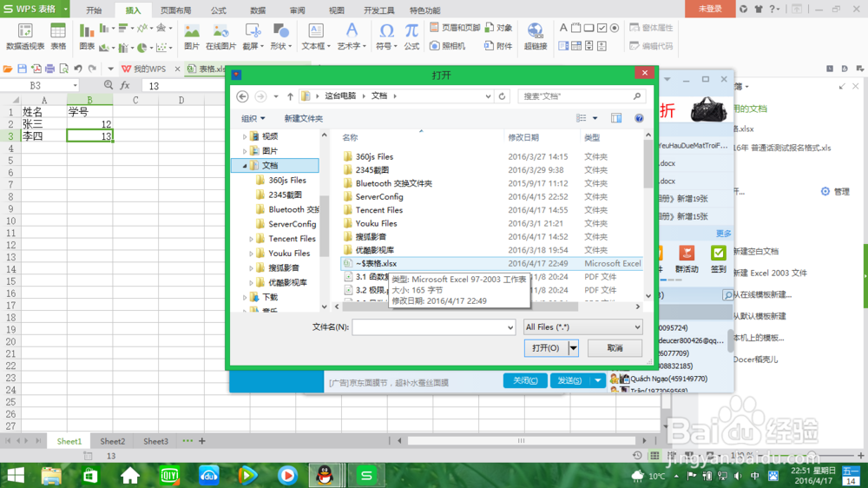Click the vertical scrollbar of the file list
Image resolution: width=868 pixels, height=488 pixels.
(x=648, y=164)
